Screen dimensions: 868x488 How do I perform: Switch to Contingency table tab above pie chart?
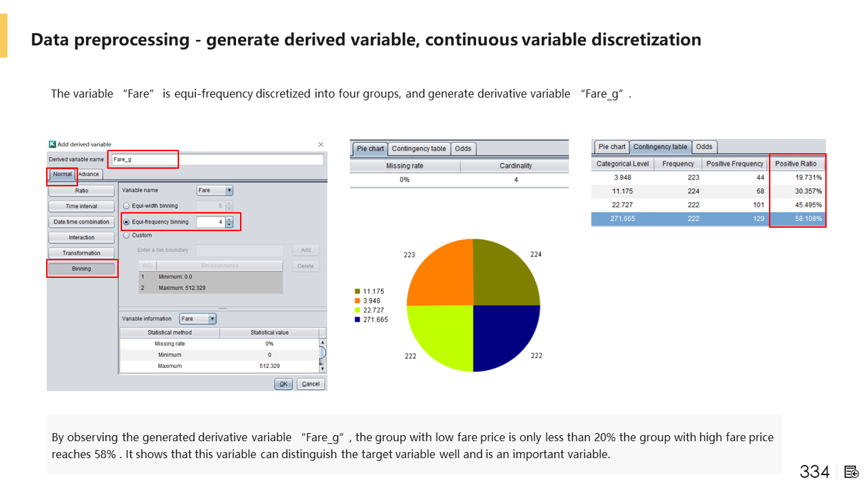click(x=418, y=148)
